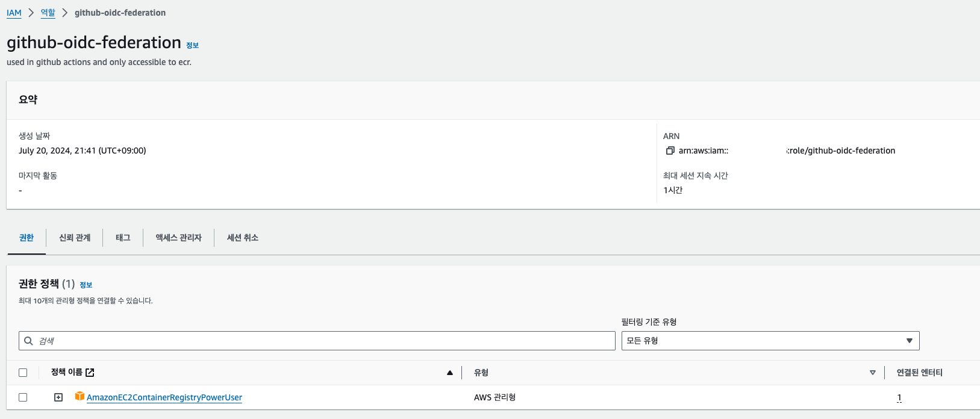This screenshot has height=419, width=980.
Task: Sort by 유형 column arrow
Action: click(872, 373)
